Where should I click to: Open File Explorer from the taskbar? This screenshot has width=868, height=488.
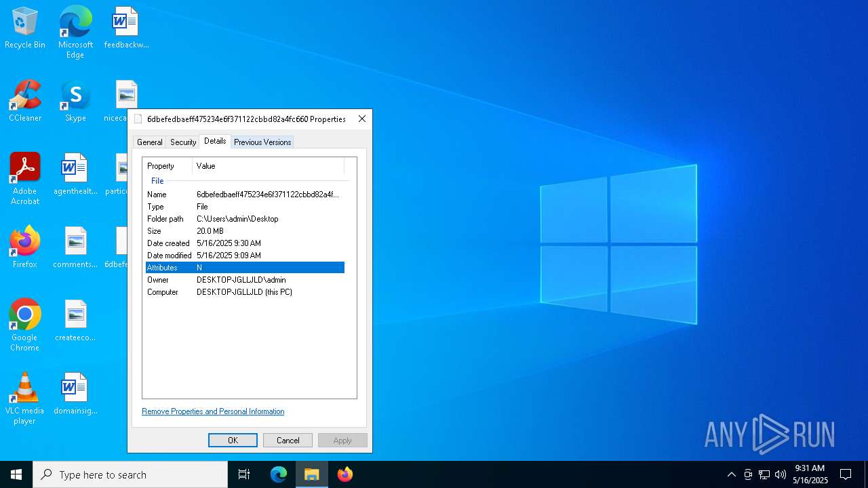click(312, 474)
